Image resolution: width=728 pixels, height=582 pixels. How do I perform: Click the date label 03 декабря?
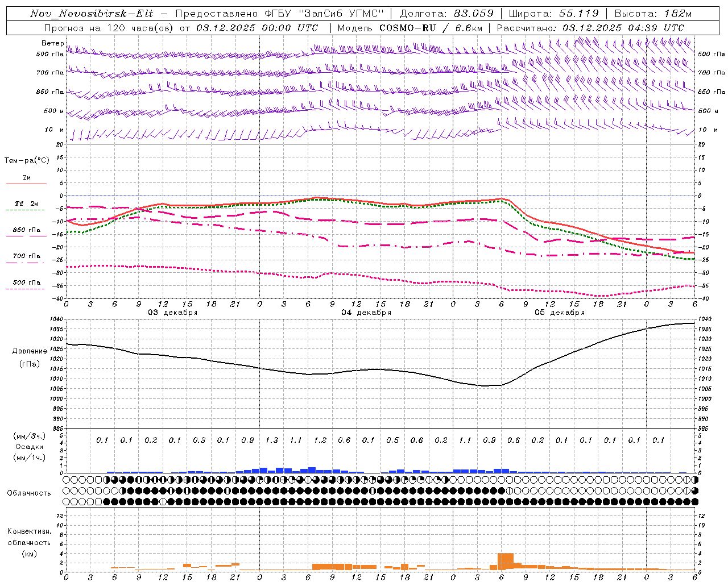pyautogui.click(x=173, y=313)
